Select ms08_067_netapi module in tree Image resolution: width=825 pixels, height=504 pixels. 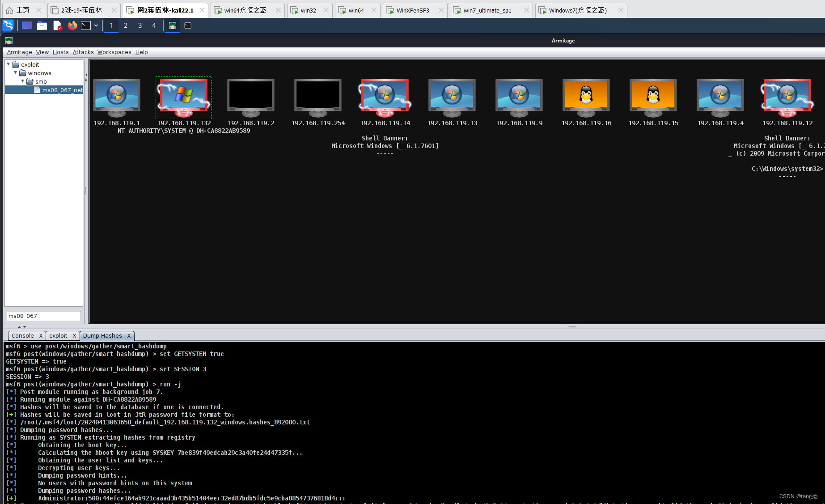(x=59, y=90)
